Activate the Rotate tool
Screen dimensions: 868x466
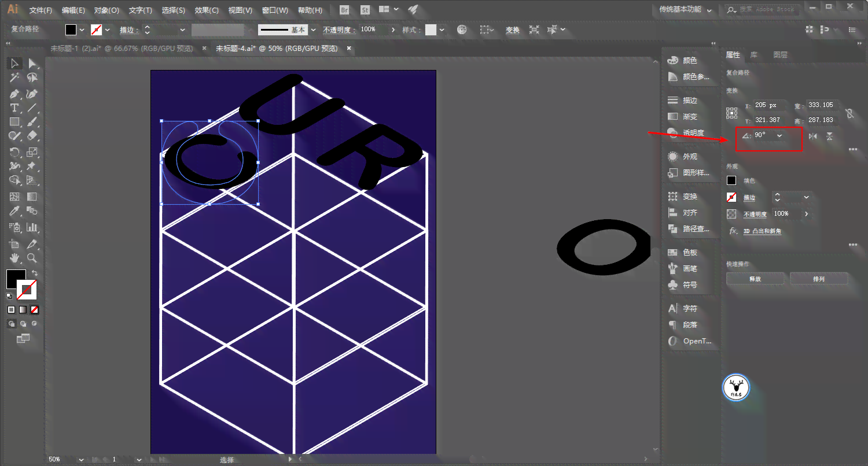coord(14,153)
